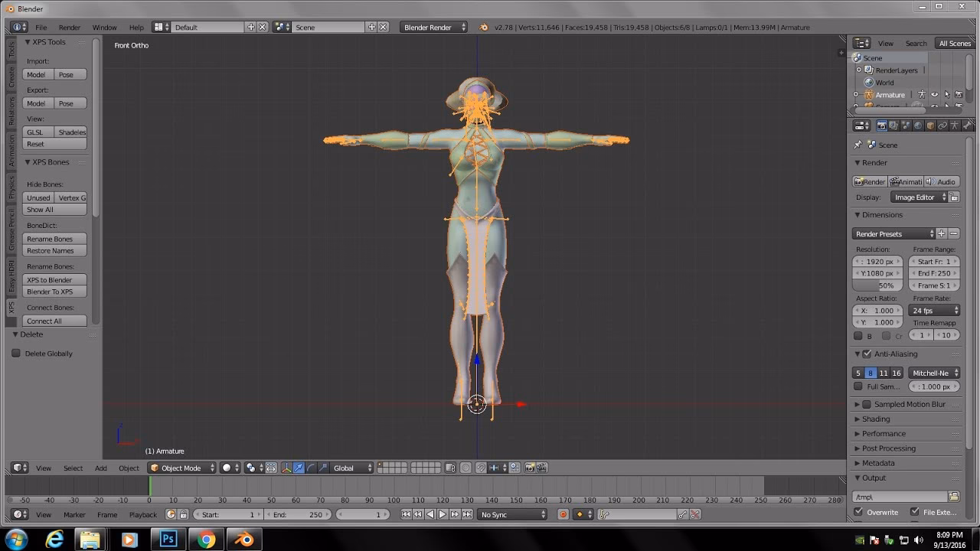Open the Object properties cube icon

coord(930,126)
